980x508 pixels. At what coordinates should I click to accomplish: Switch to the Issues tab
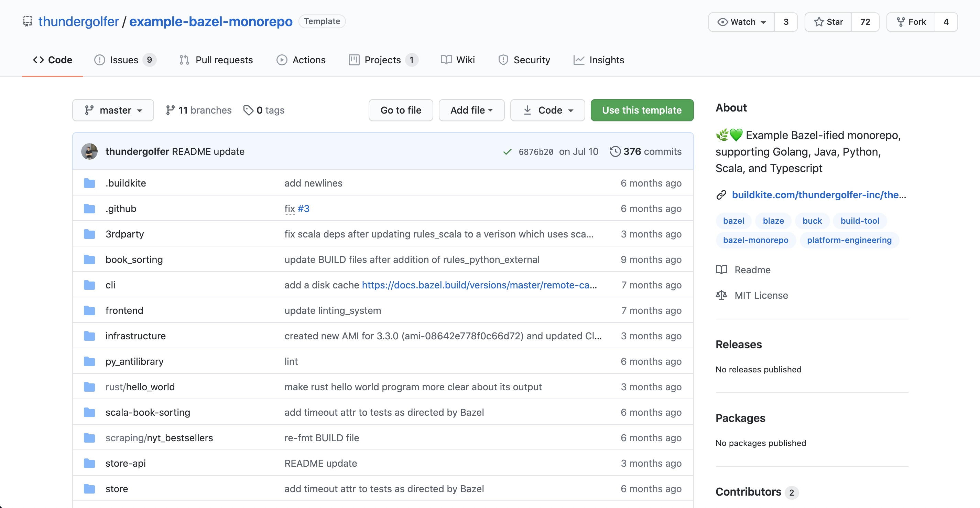tap(124, 60)
